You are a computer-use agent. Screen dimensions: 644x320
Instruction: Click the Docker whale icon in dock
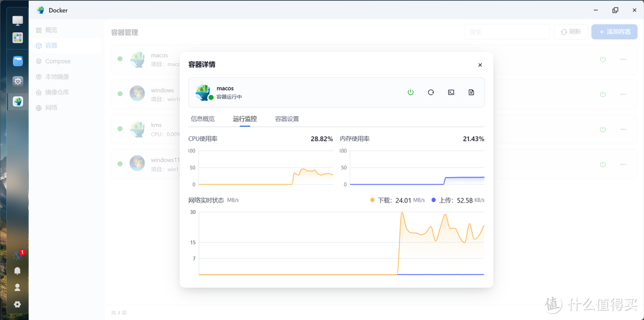[18, 101]
